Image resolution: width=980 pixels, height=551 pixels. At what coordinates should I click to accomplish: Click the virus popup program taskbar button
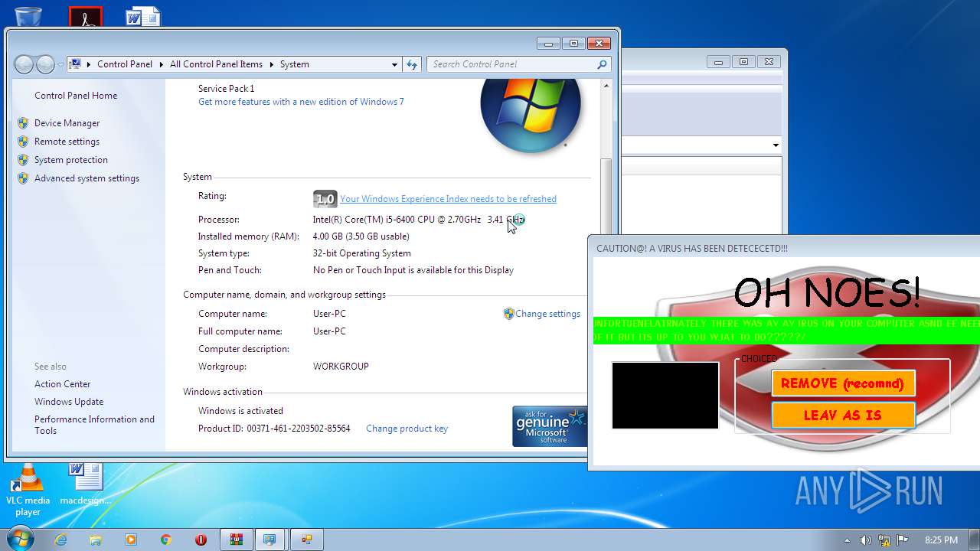pyautogui.click(x=307, y=540)
